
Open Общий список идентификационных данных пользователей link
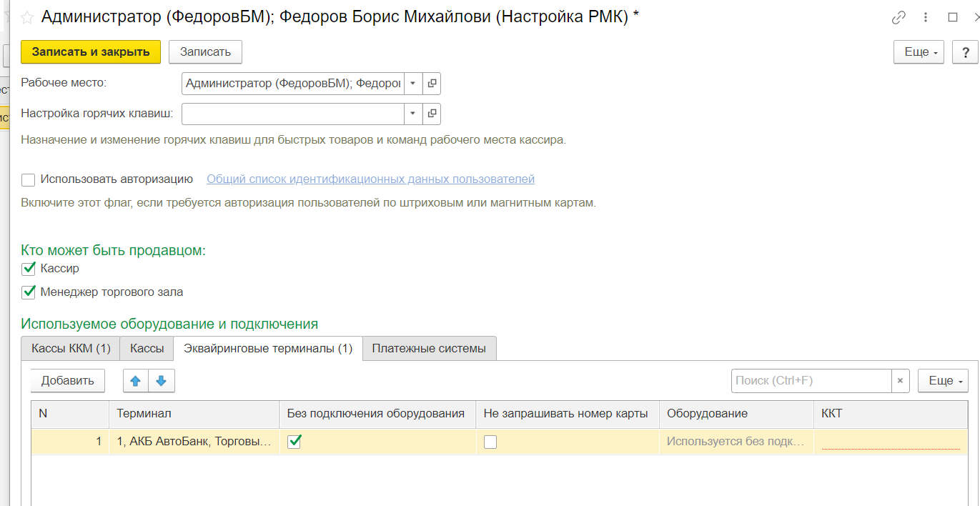pyautogui.click(x=370, y=179)
